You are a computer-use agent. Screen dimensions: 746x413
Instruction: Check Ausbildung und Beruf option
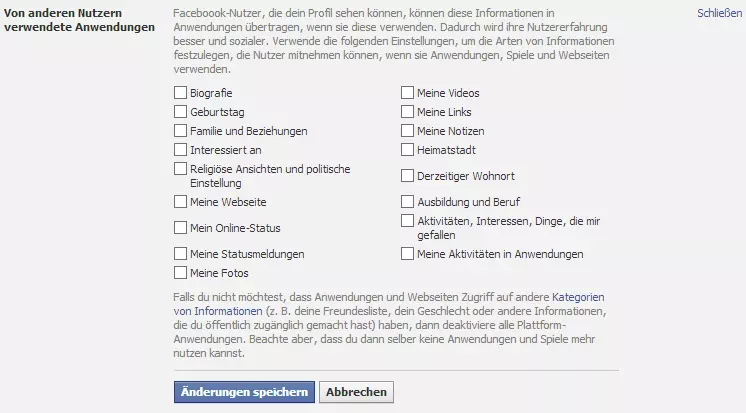(x=407, y=202)
